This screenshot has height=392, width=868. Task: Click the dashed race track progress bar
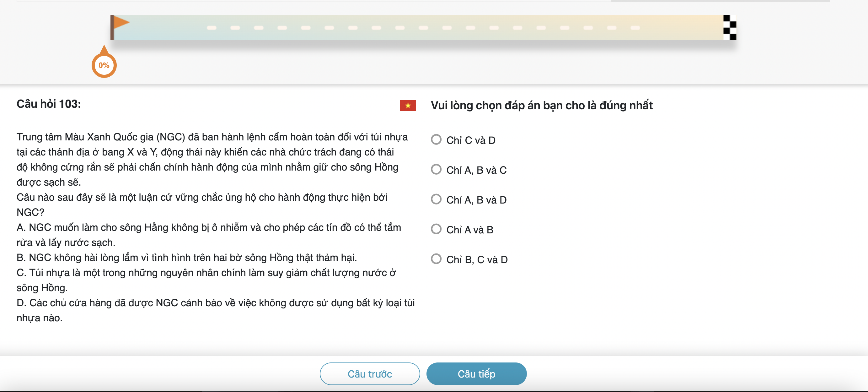(421, 28)
